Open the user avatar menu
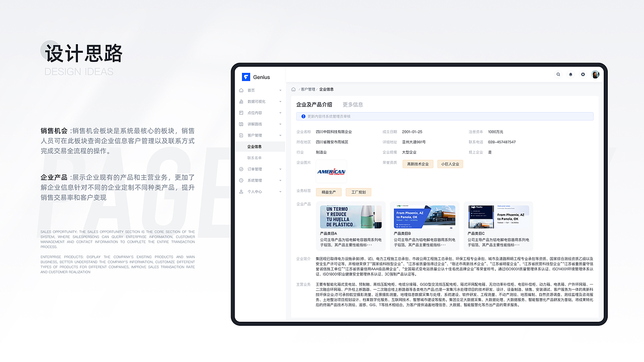 596,74
